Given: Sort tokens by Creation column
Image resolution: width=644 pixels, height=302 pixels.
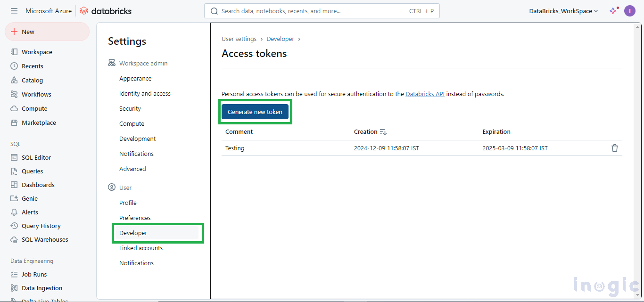Looking at the screenshot, I should (x=370, y=132).
